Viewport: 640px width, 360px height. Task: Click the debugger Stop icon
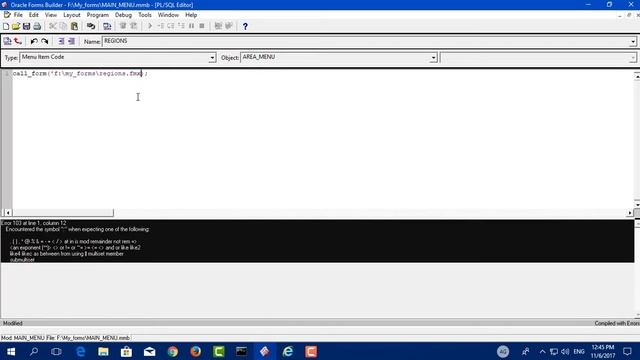202,26
